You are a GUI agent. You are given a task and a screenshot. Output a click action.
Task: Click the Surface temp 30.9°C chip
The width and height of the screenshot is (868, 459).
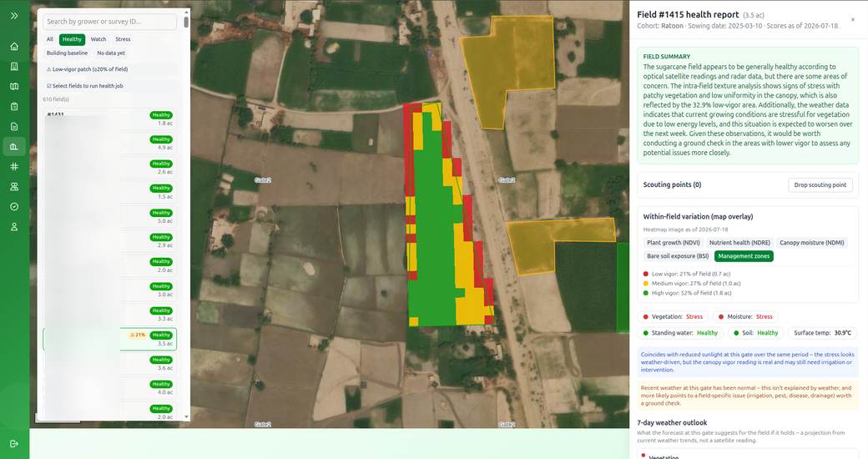822,333
